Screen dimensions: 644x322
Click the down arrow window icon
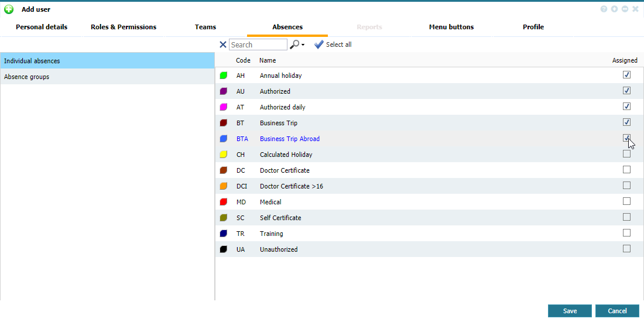pyautogui.click(x=614, y=9)
